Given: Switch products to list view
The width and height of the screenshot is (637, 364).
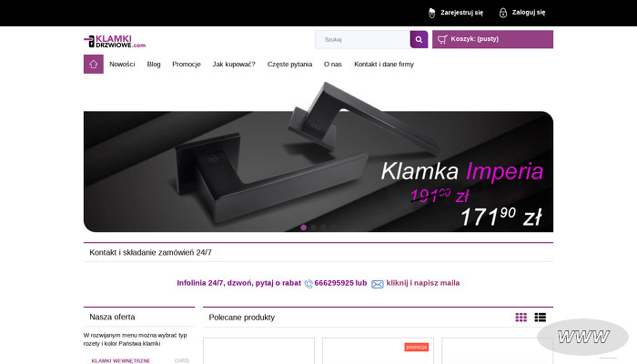Looking at the screenshot, I should pos(540,318).
